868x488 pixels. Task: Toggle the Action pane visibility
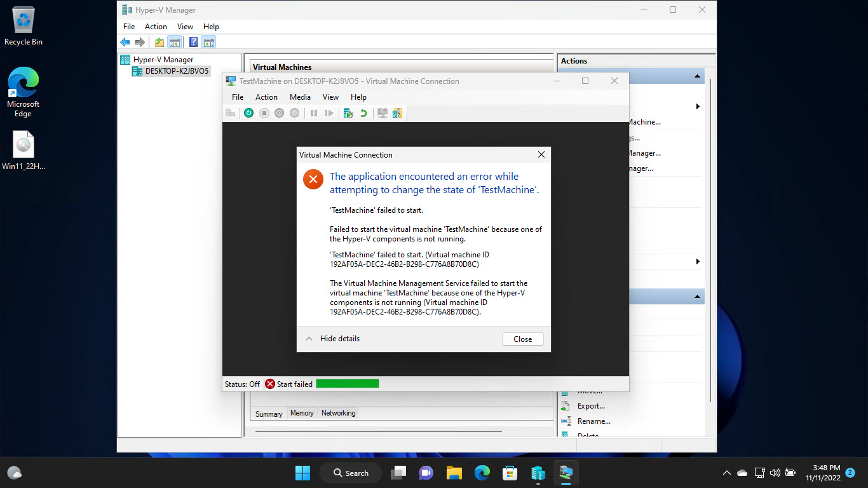coord(208,42)
